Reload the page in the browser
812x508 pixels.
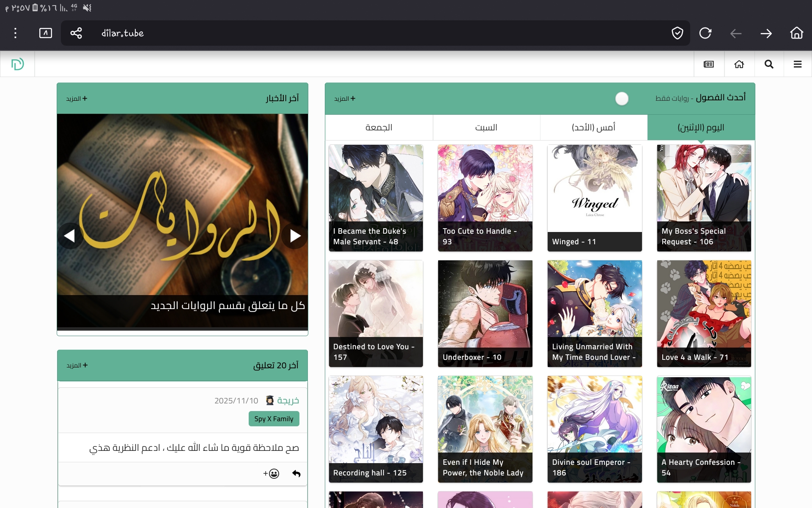(705, 33)
